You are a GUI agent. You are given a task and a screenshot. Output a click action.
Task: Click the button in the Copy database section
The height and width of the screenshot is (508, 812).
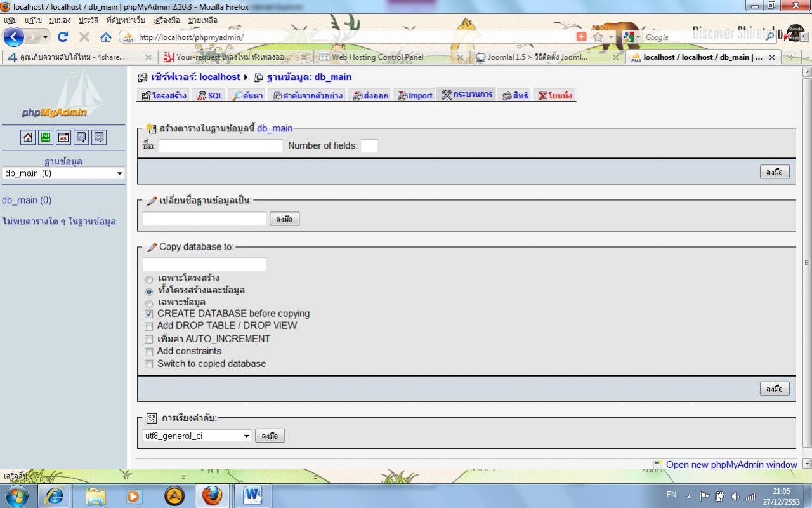pos(775,389)
